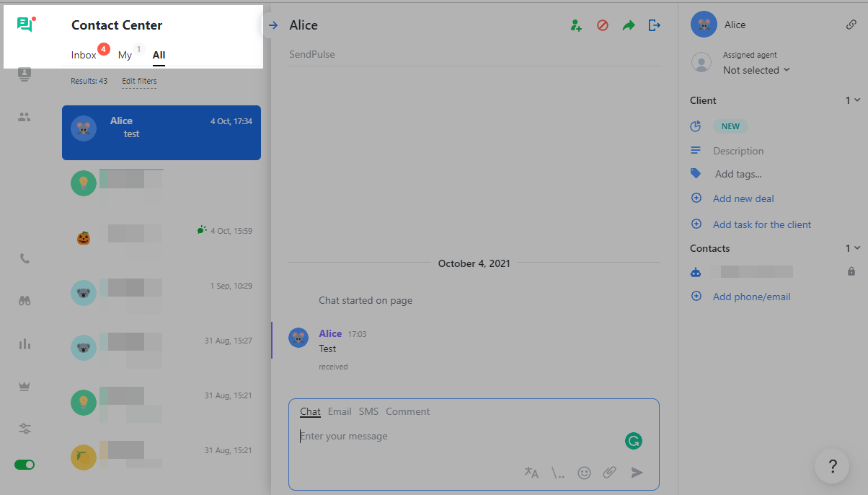This screenshot has width=868, height=495.
Task: Send message with paper plane icon
Action: [637, 473]
